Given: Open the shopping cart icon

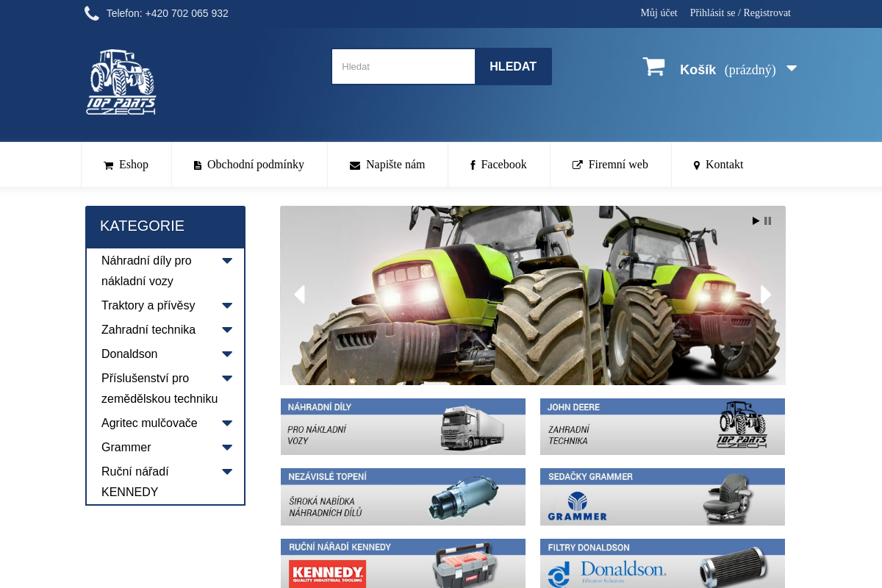Looking at the screenshot, I should click(x=653, y=66).
